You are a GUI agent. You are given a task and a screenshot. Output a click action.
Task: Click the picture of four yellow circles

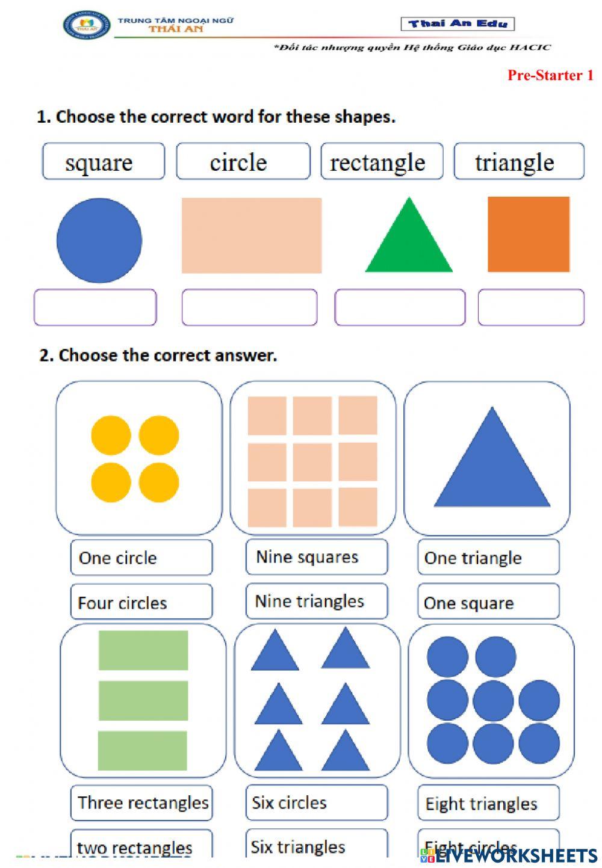[x=139, y=458]
